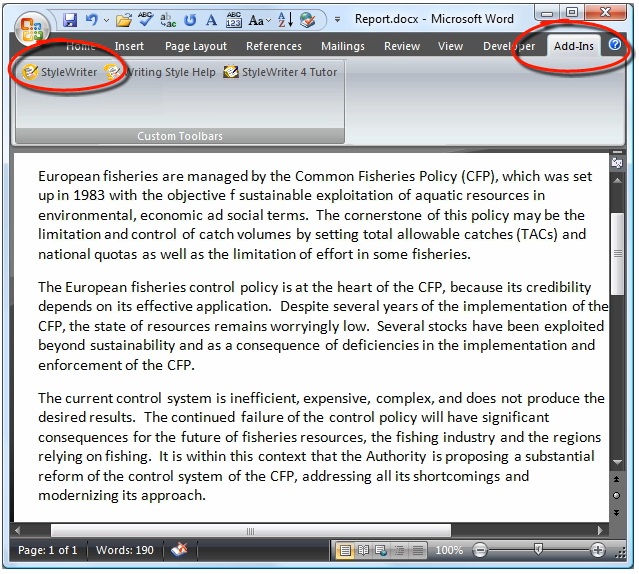The image size is (639, 574).
Task: Click the Redo/Repeat circular arrow icon
Action: 190,20
